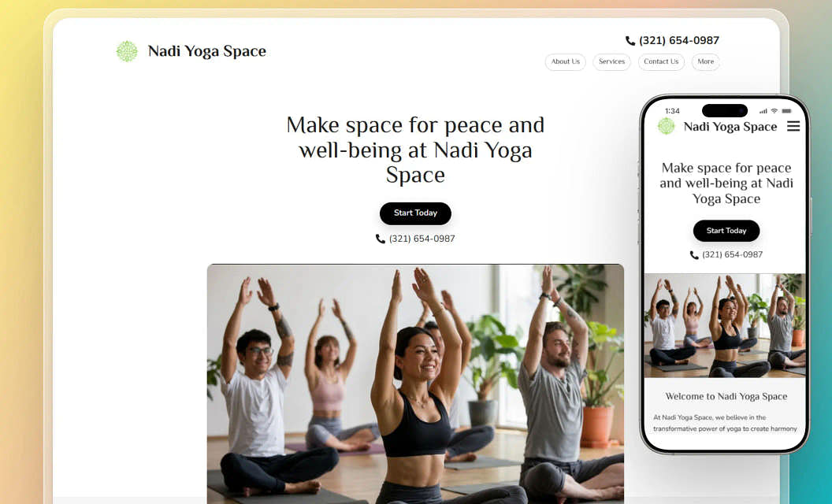Tap the signal bars in phone status bar
The width and height of the screenshot is (832, 504).
point(763,111)
